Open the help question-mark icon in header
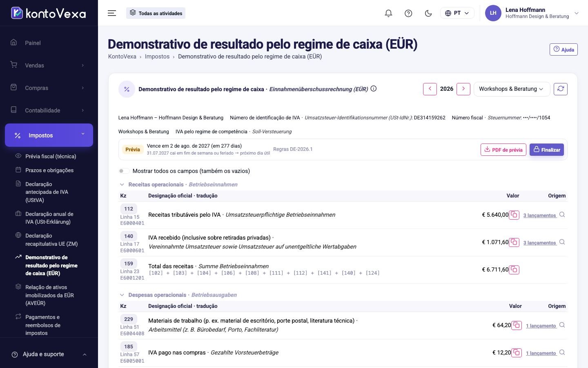Image resolution: width=588 pixels, height=368 pixels. click(408, 13)
